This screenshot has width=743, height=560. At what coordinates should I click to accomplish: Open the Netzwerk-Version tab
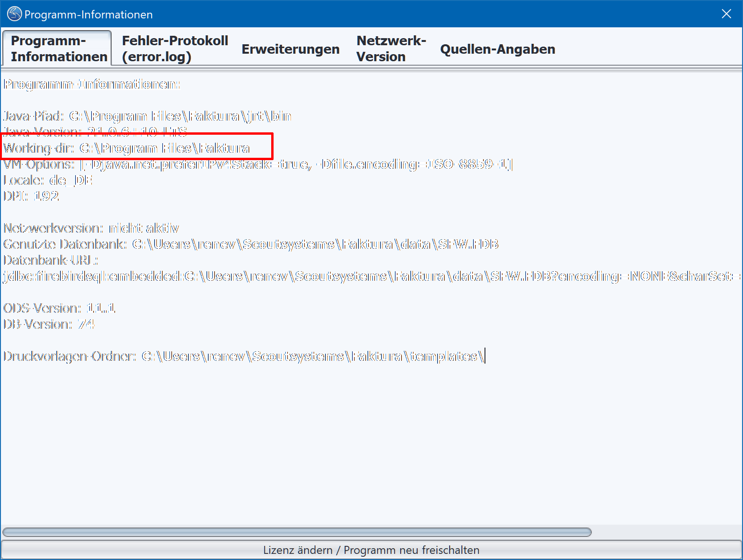391,49
